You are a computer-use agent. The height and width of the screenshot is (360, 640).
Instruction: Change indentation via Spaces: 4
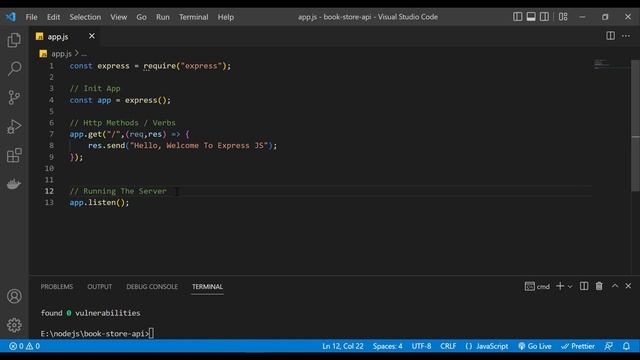click(387, 346)
